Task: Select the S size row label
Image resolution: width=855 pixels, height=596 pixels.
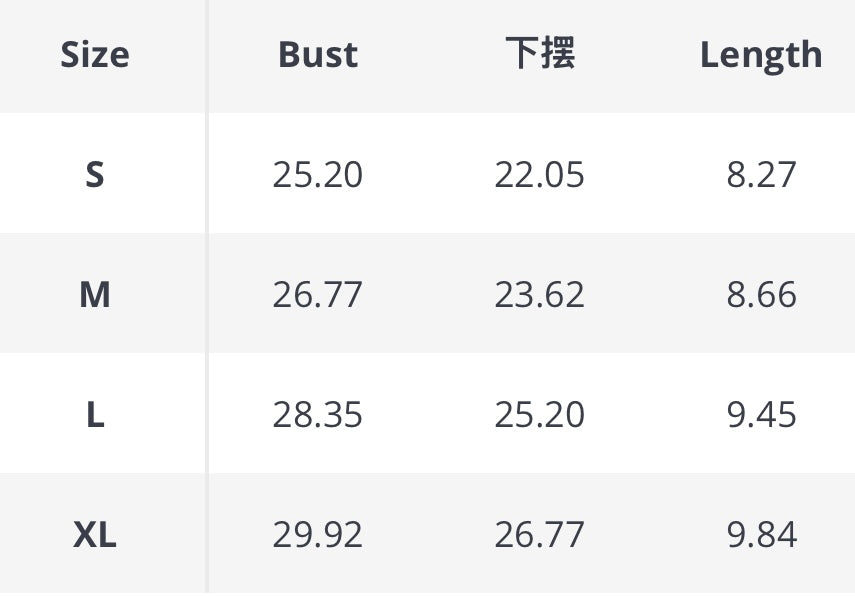Action: [x=95, y=175]
